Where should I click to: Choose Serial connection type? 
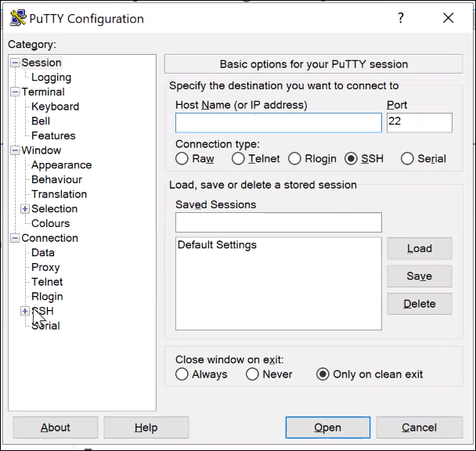pos(407,159)
